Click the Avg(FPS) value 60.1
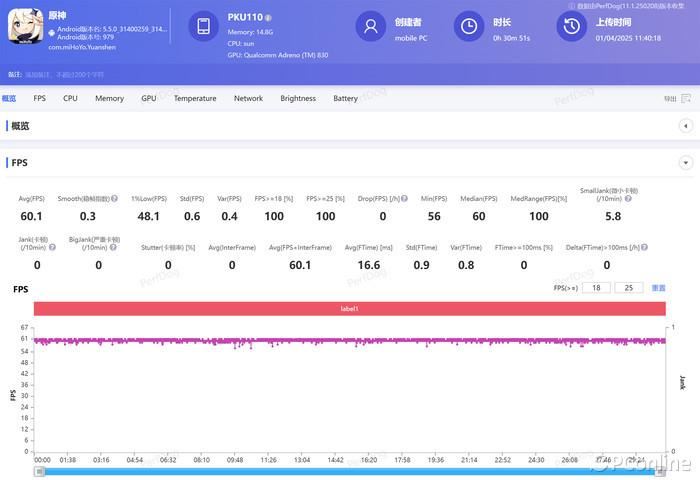This screenshot has height=480, width=700. [31, 216]
